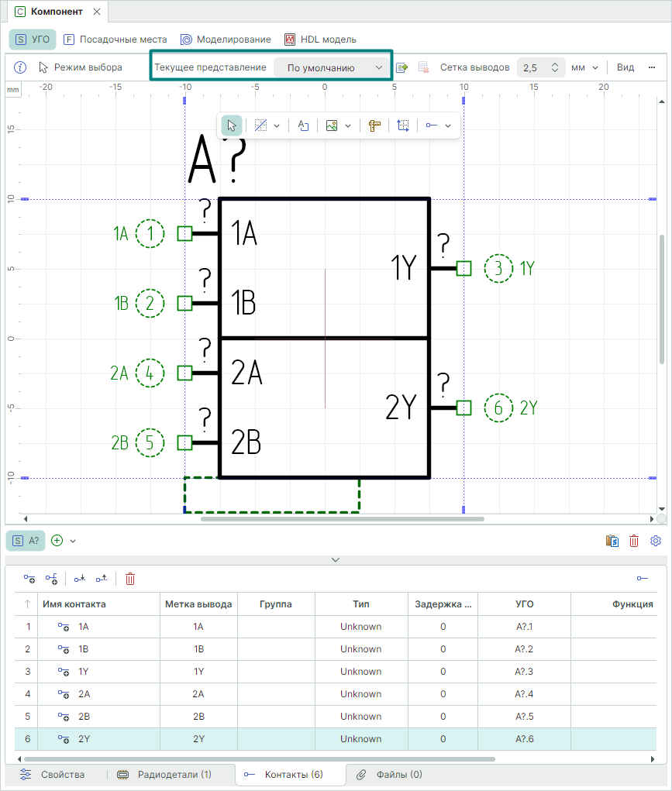Toggle the Режим выбора selection mode
The width and height of the screenshot is (672, 791).
tap(81, 67)
